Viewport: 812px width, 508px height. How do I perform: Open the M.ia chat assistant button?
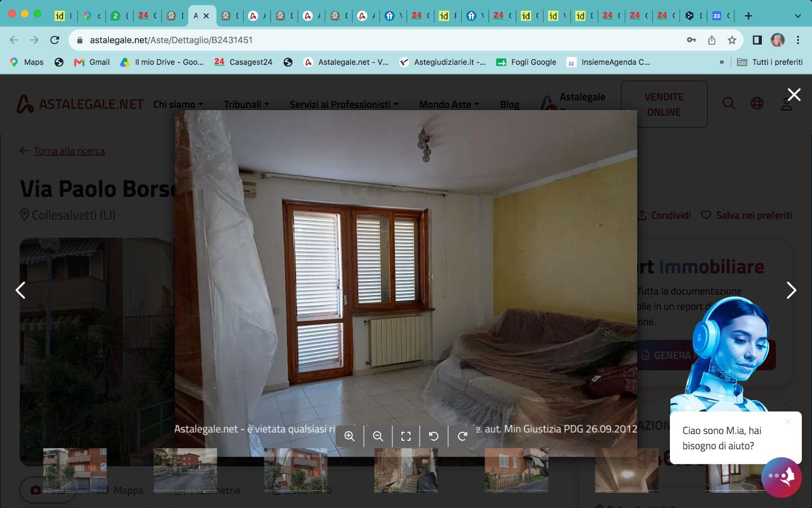[782, 477]
